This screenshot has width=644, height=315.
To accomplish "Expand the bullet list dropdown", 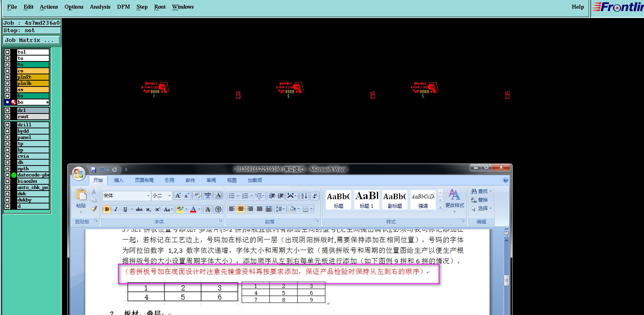I will 238,196.
